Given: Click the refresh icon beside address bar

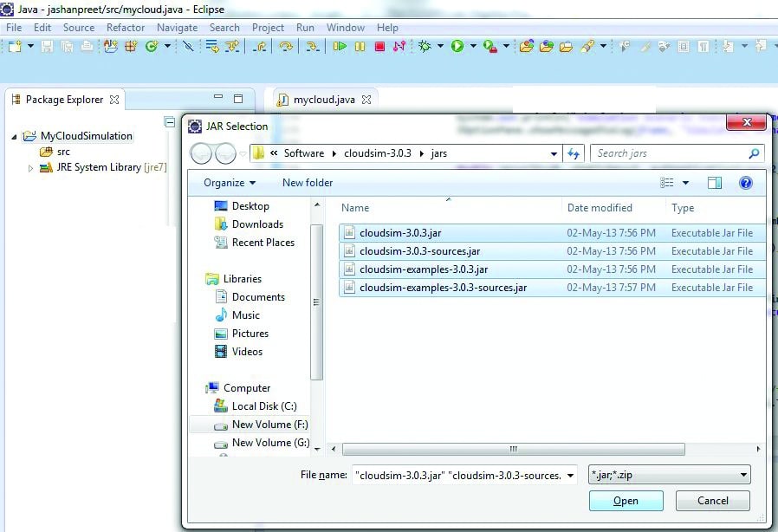Looking at the screenshot, I should 574,154.
